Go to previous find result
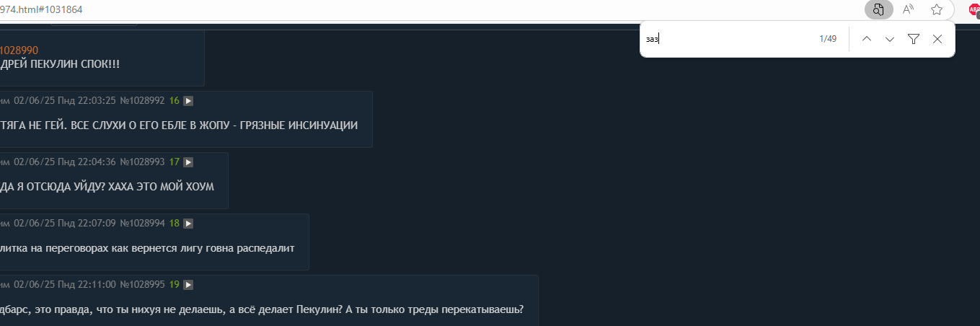The image size is (980, 326). click(x=867, y=39)
